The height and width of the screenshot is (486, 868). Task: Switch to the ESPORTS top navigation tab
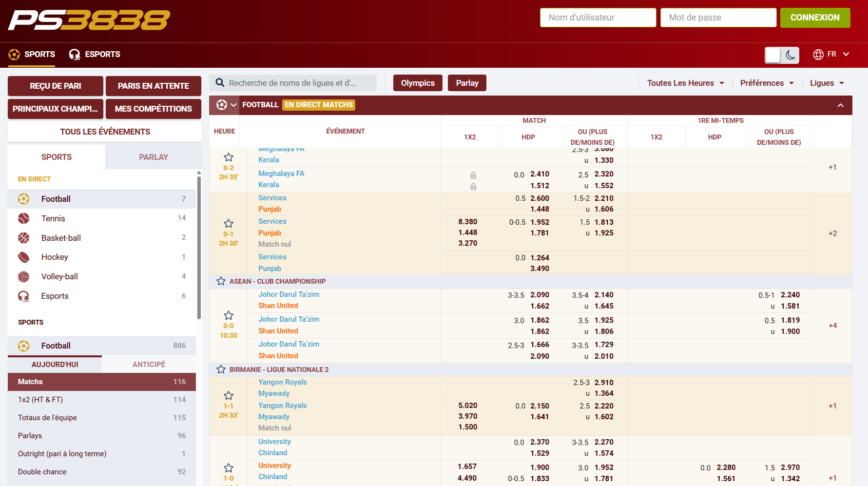point(95,55)
